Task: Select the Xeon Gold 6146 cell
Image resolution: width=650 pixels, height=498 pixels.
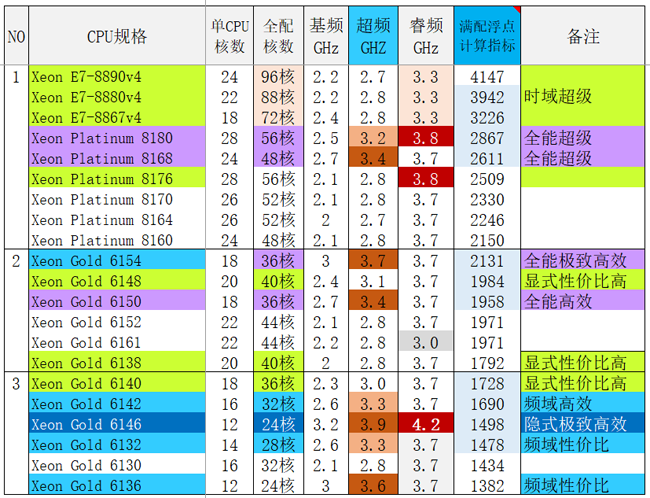Action: [117, 423]
